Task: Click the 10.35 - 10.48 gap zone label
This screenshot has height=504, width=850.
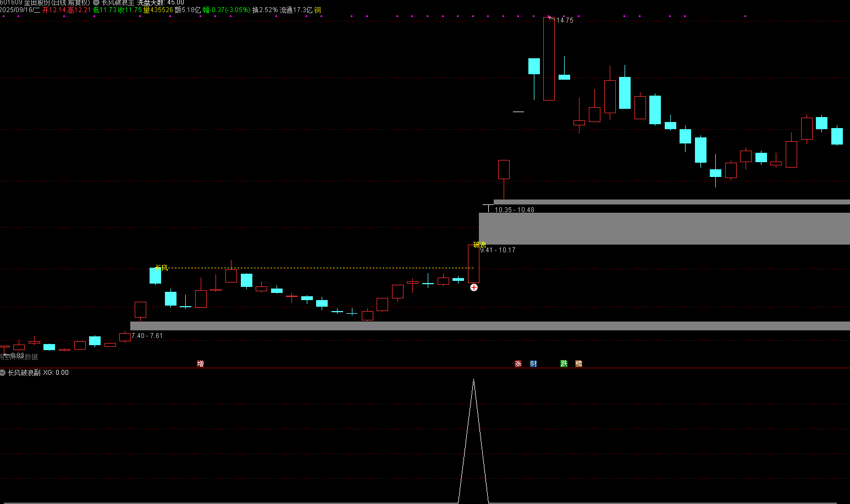Action: (514, 209)
